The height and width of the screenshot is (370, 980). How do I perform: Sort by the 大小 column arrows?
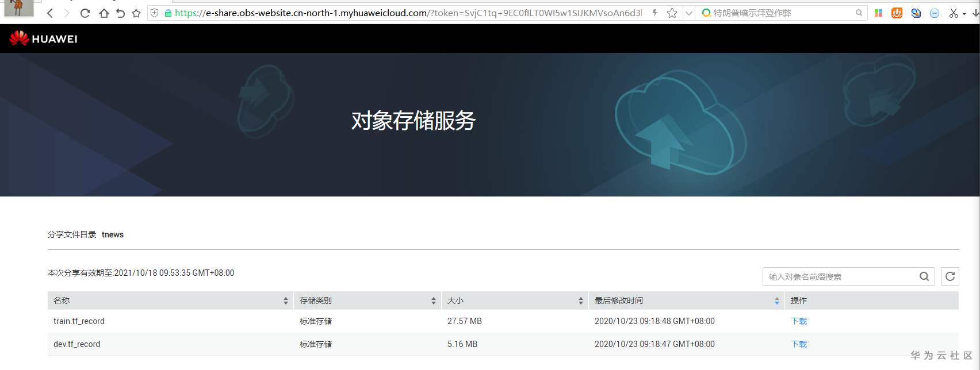pyautogui.click(x=581, y=300)
